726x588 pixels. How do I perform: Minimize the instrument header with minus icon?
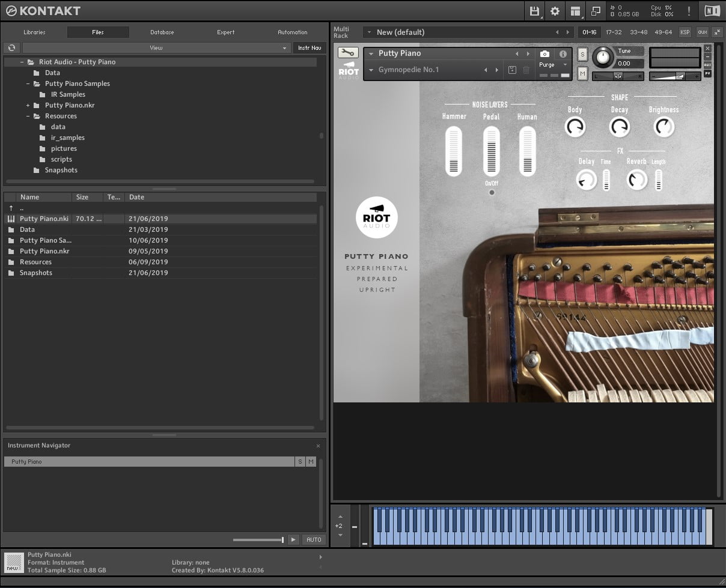(707, 56)
